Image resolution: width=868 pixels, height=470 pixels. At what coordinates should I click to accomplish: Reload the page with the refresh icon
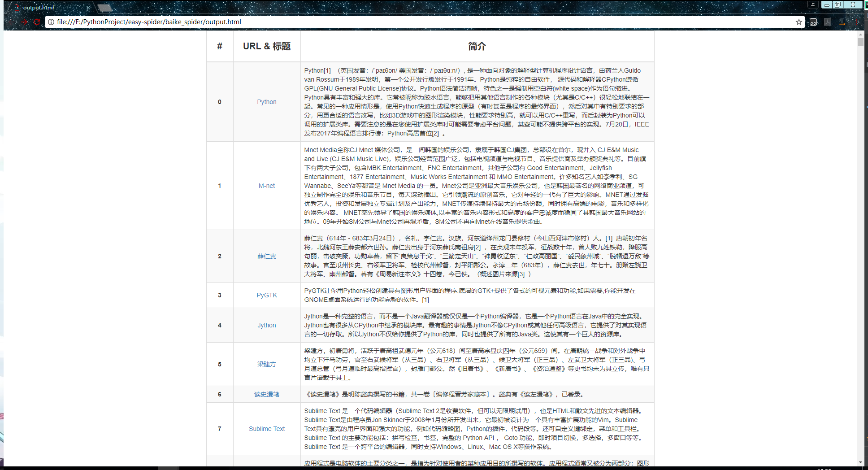tap(37, 22)
